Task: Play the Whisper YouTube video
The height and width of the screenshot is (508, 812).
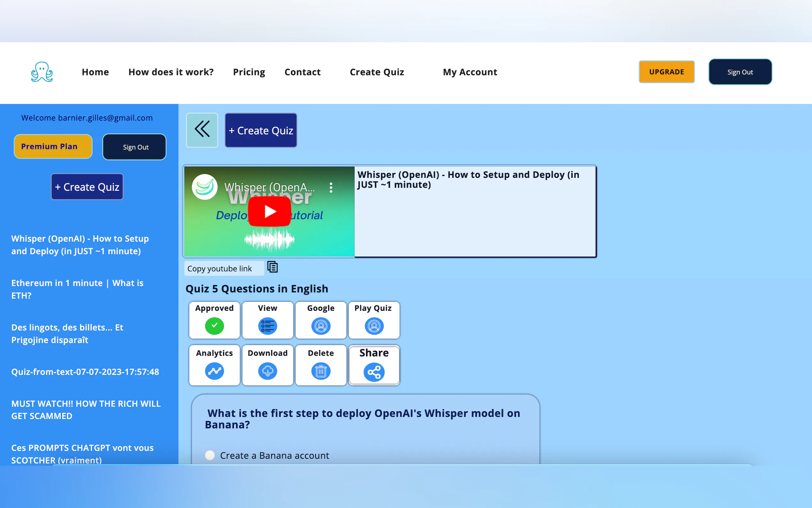Action: coord(269,211)
